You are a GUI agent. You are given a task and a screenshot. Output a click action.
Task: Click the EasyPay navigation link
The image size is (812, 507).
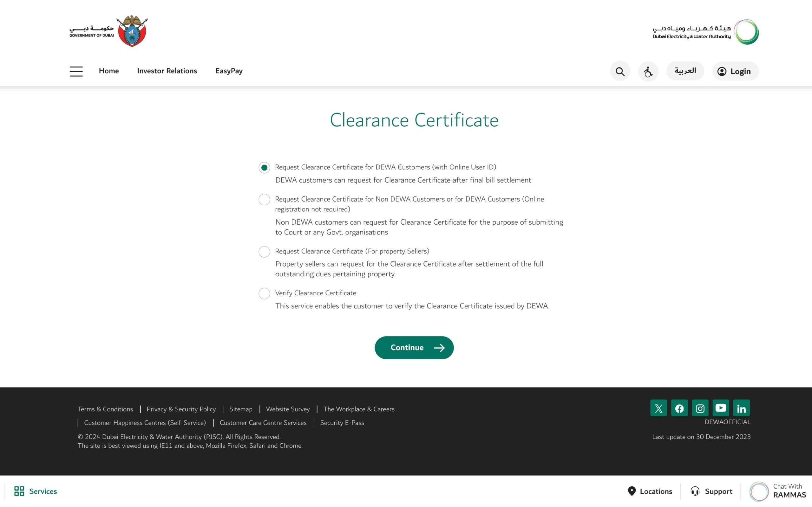(229, 71)
